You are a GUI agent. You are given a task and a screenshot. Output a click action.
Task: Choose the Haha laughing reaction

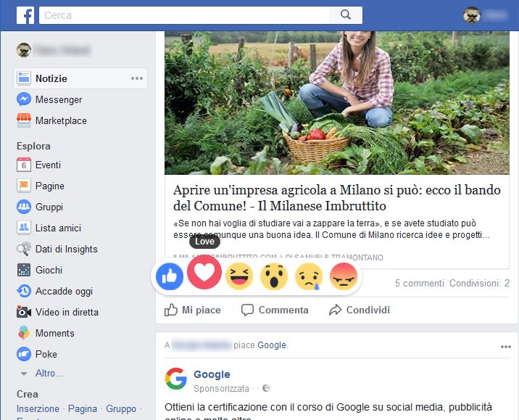[x=239, y=276]
